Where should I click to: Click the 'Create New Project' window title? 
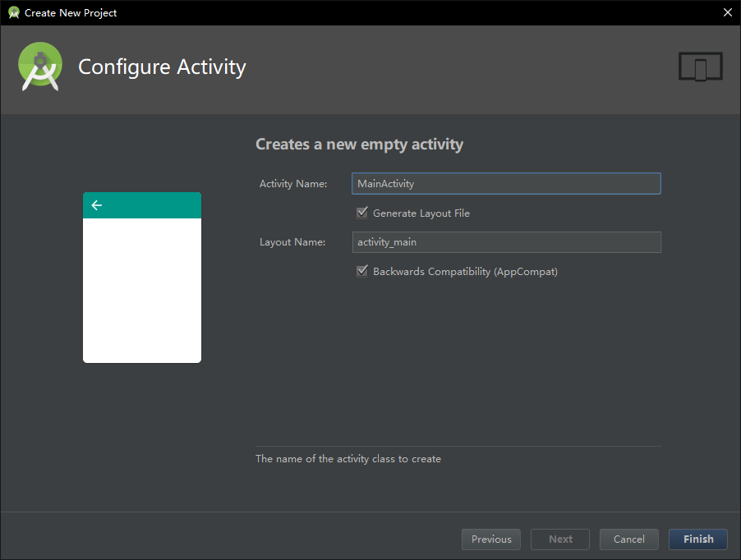pos(71,13)
